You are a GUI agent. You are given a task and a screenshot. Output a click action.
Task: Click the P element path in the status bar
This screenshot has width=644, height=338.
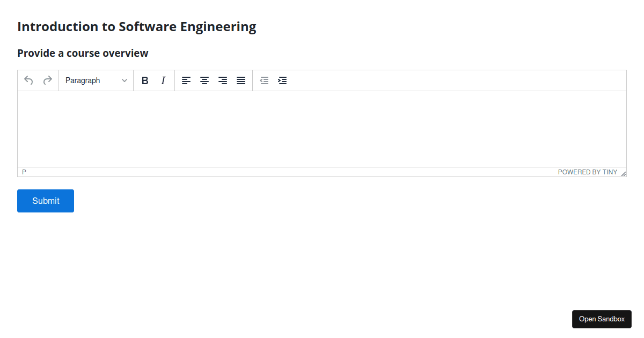(24, 171)
